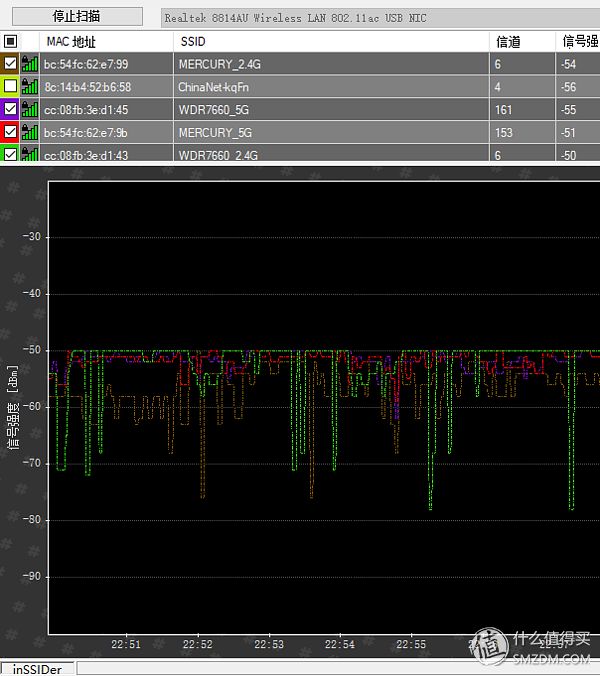600x676 pixels.
Task: Sort by 信号强 signal column header
Action: pyautogui.click(x=578, y=42)
